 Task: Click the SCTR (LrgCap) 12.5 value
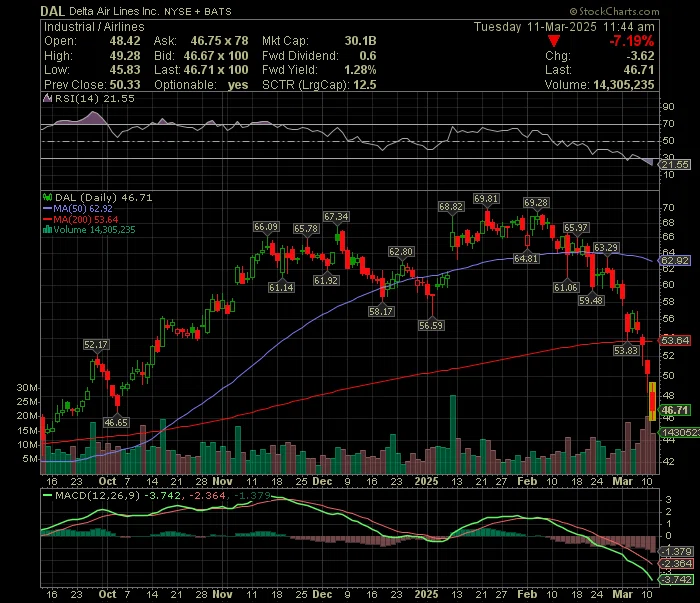[x=365, y=84]
